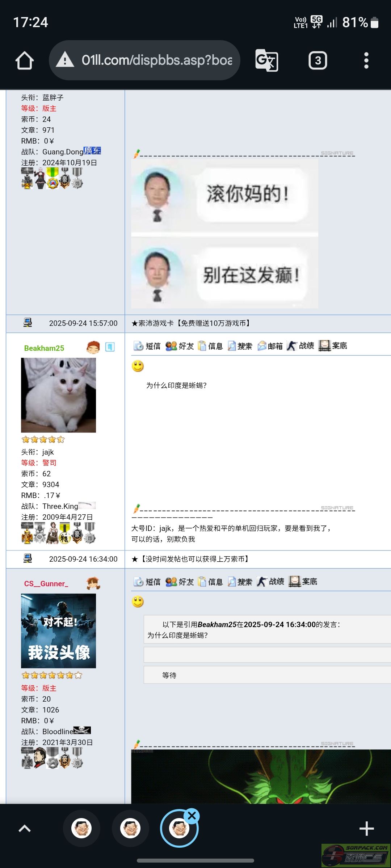Open the Google Translate icon
This screenshot has height=868, width=391.
pyautogui.click(x=267, y=60)
